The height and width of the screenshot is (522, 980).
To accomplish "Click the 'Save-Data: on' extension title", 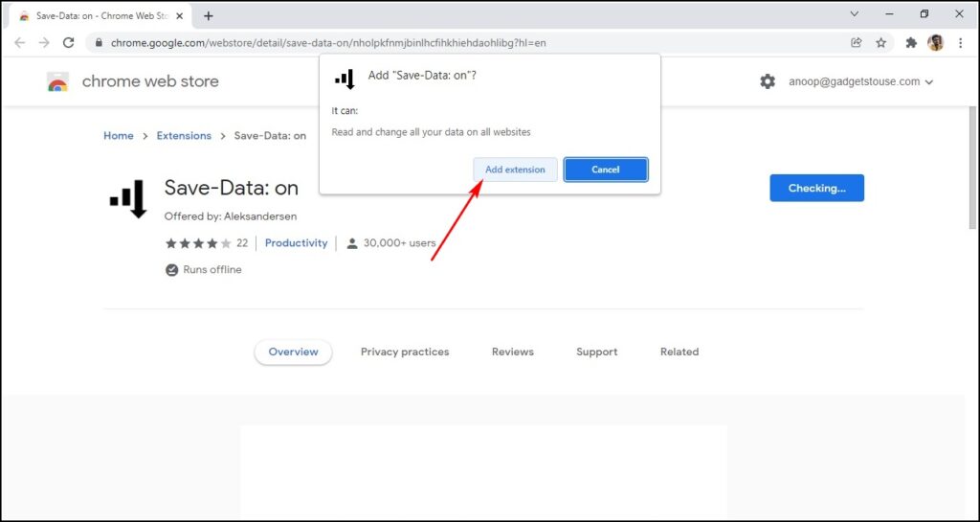I will (x=232, y=188).
